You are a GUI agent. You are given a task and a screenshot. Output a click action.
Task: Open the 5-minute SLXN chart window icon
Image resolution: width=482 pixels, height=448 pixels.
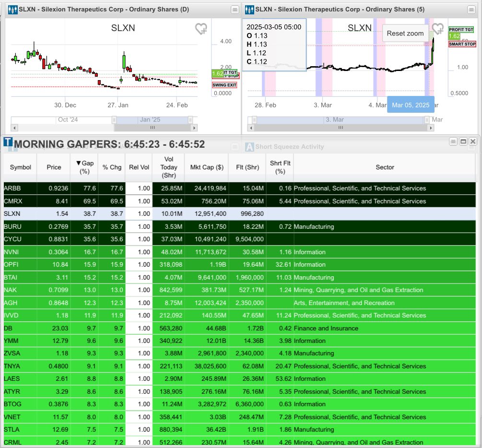[x=249, y=10]
